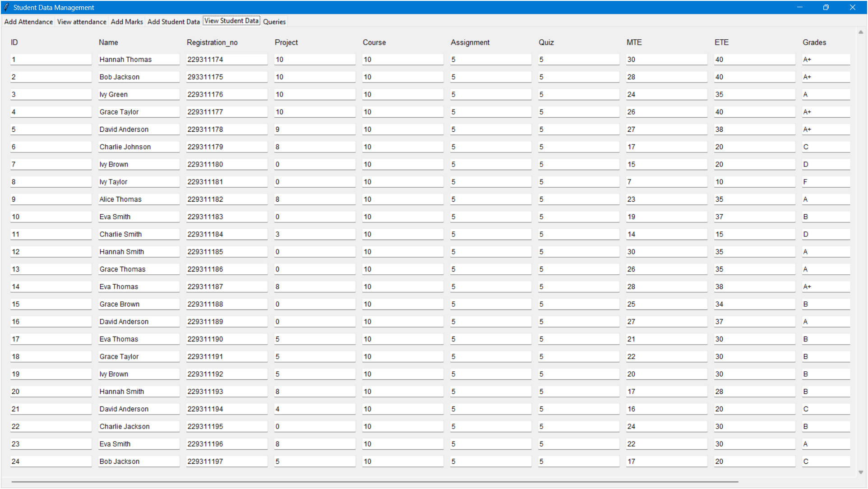This screenshot has width=868, height=489.
Task: Click the vertical scrollbar down arrow
Action: 861,472
